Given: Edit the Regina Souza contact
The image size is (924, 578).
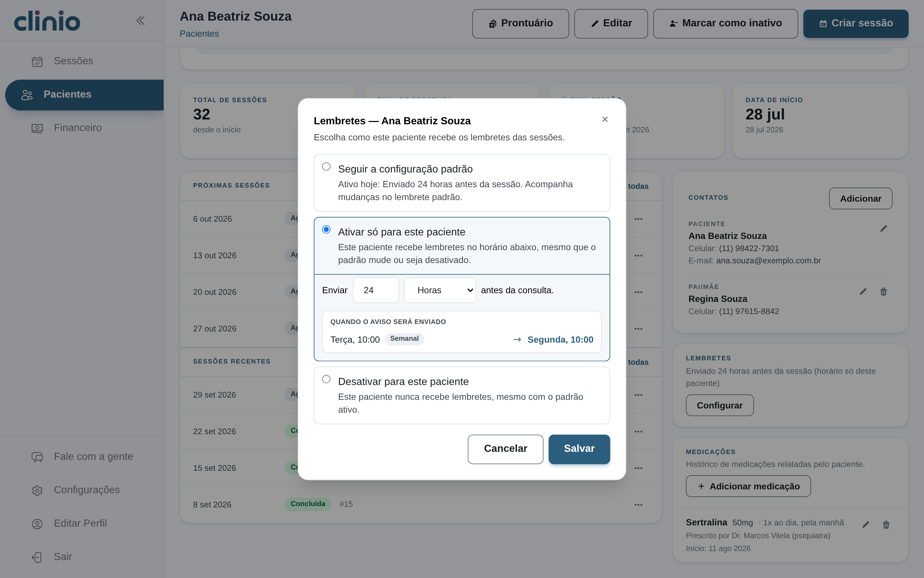Looking at the screenshot, I should click(x=863, y=292).
